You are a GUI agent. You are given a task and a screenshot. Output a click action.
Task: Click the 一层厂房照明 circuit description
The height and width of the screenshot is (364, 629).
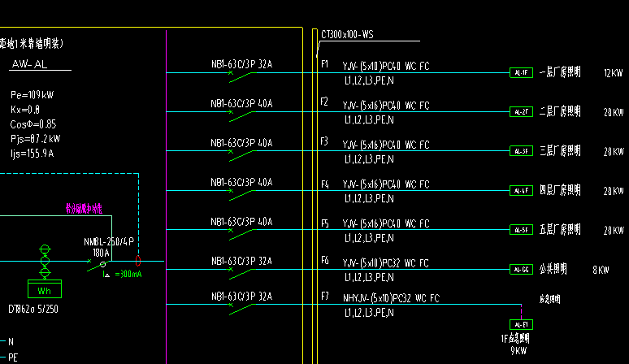(560, 72)
